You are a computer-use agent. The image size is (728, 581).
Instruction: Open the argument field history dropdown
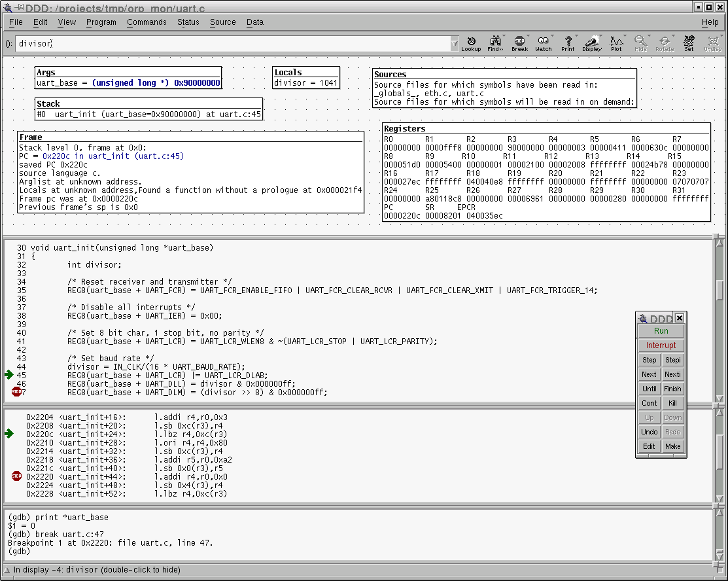(x=455, y=44)
